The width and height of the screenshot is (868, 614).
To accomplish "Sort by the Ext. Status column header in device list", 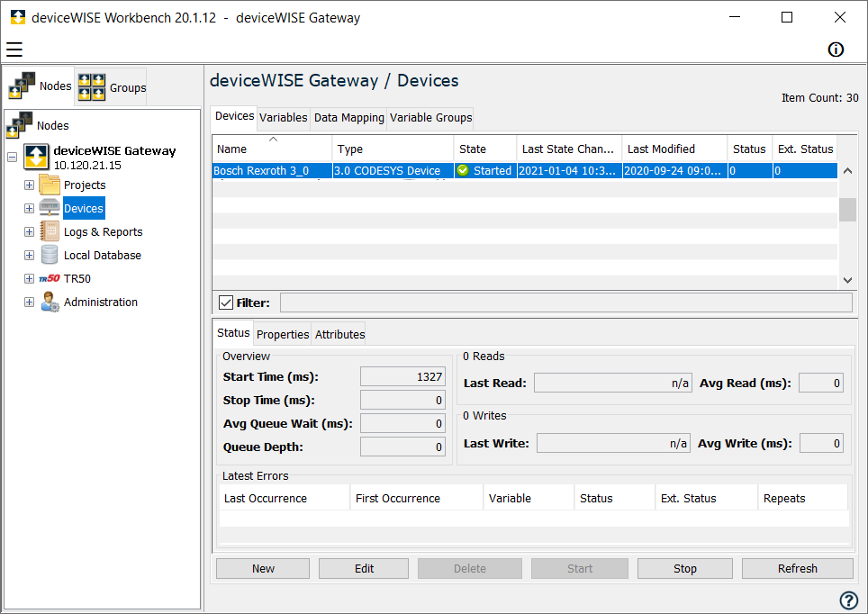I will tap(804, 149).
